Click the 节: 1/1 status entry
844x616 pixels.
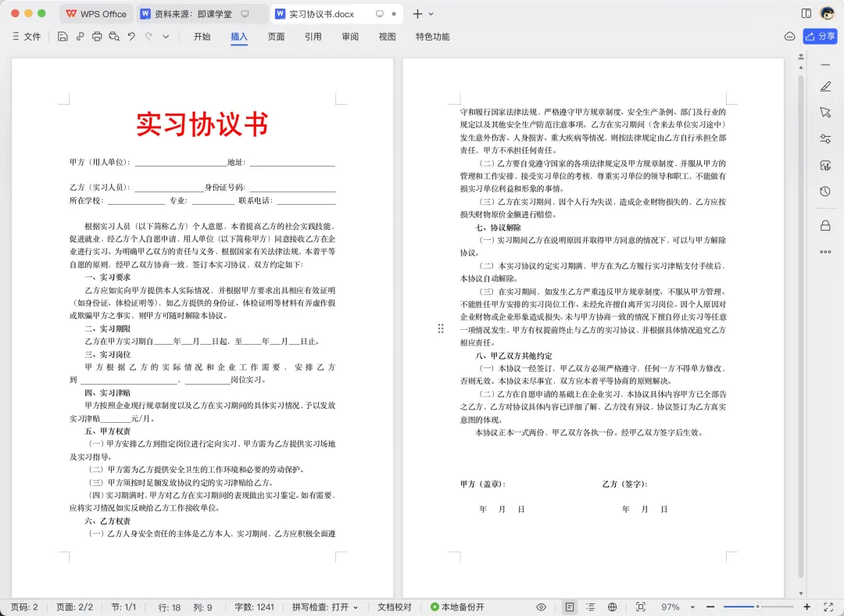(x=123, y=607)
